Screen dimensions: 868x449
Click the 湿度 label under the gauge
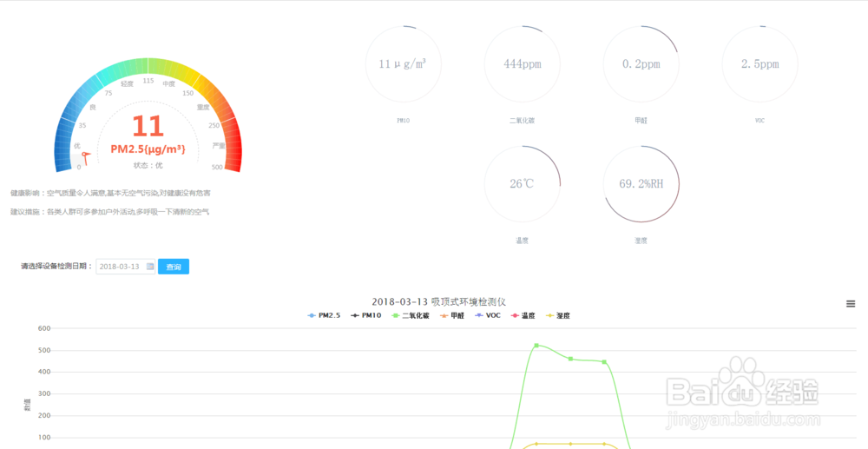(641, 241)
